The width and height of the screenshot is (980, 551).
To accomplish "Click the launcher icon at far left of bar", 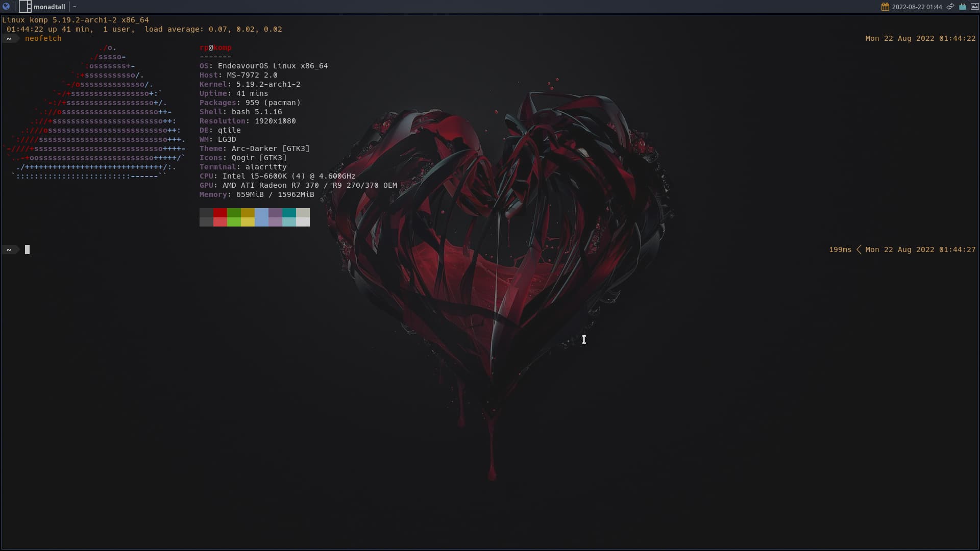I will pos(6,7).
